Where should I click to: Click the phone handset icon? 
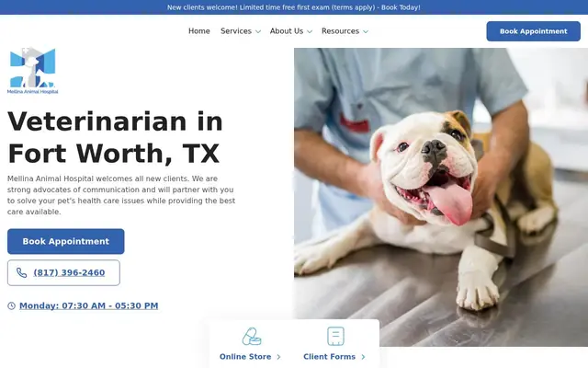tap(22, 272)
